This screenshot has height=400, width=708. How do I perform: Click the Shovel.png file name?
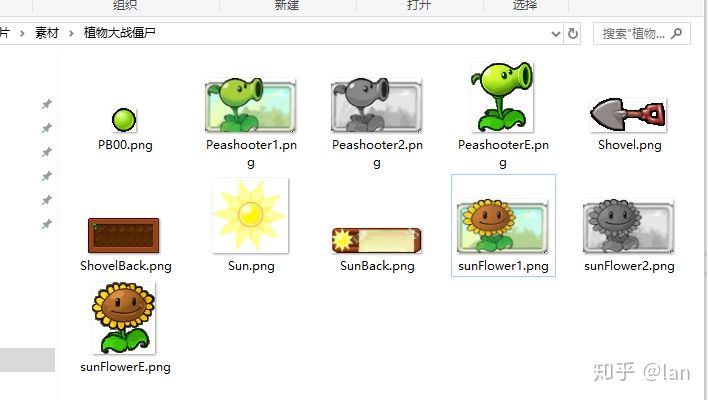coord(629,145)
